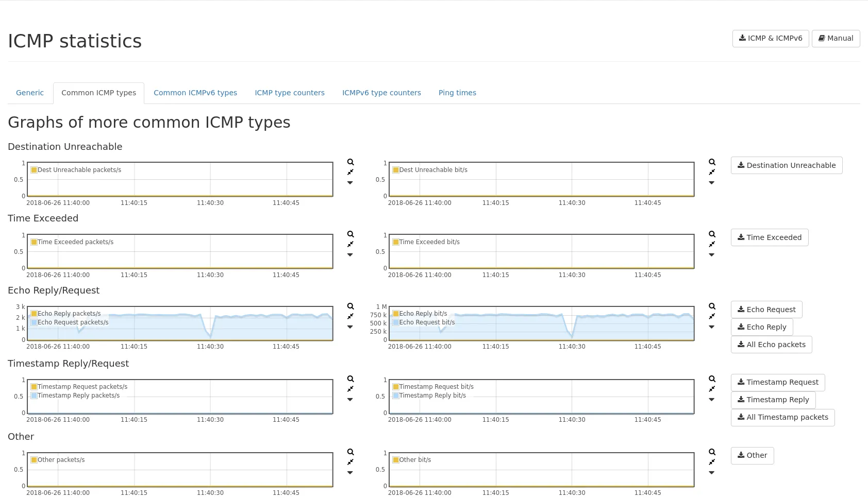Toggle the Echo Reply bit/s legend entry
The height and width of the screenshot is (498, 868).
point(423,314)
